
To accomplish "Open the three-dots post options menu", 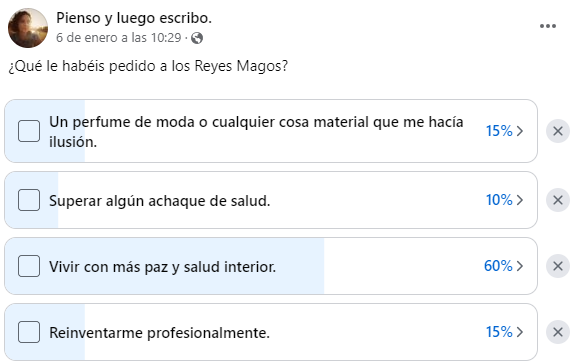I will [x=548, y=26].
